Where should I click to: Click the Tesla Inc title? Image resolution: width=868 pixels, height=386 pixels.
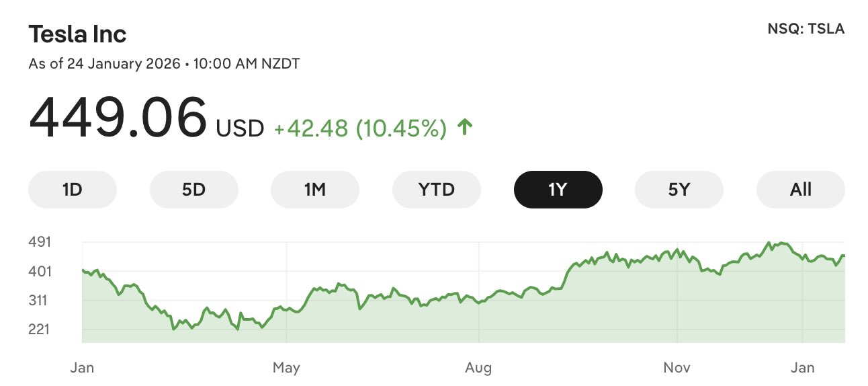(x=77, y=34)
